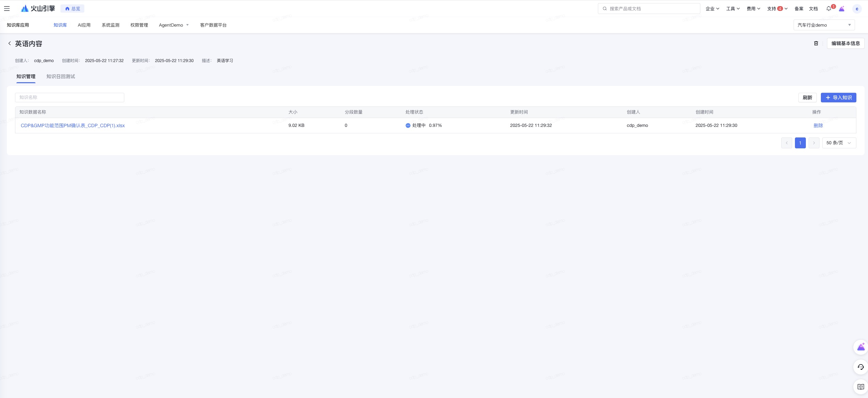The image size is (868, 398).
Task: Click the 更新时间 column header
Action: [x=519, y=112]
